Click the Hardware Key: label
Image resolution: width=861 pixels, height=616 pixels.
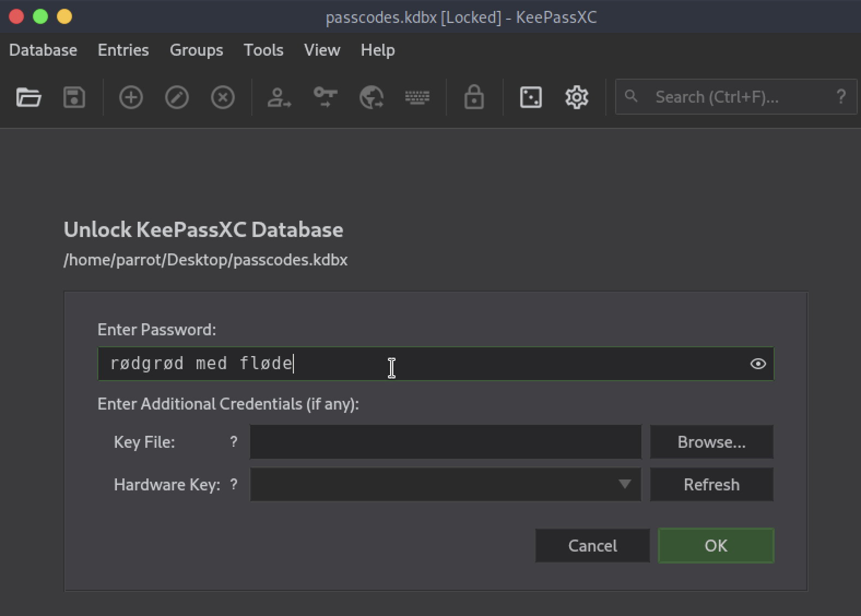coord(167,484)
